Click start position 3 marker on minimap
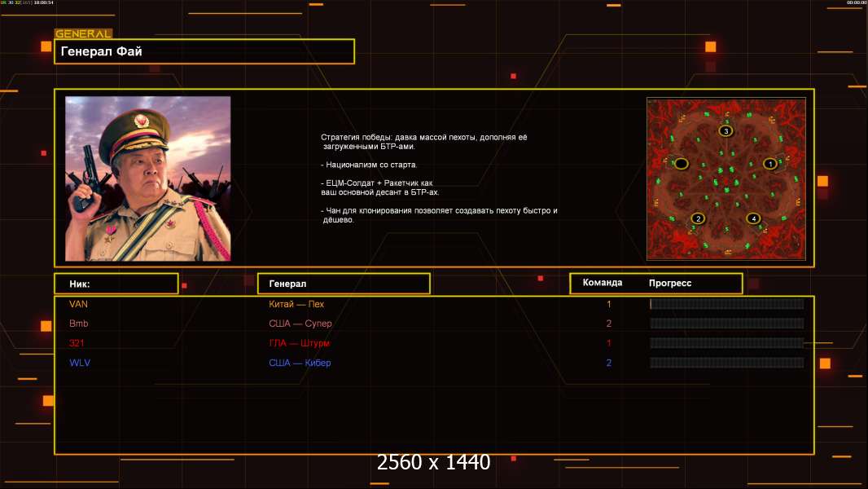Viewport: 868px width, 489px height. (726, 130)
